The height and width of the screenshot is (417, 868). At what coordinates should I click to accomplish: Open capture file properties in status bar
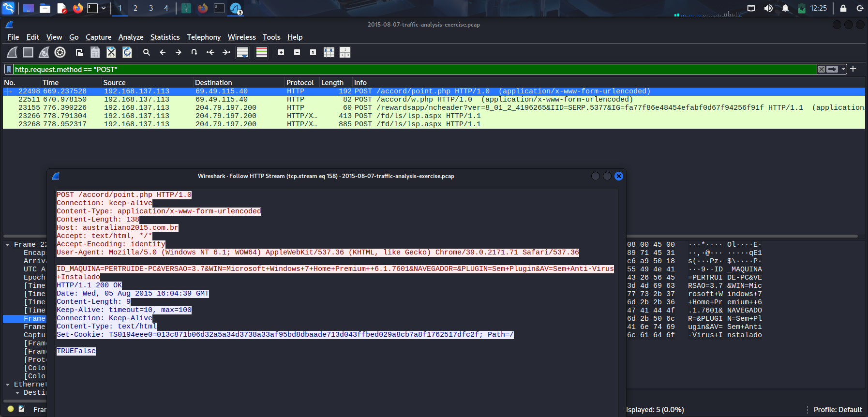pyautogui.click(x=21, y=409)
